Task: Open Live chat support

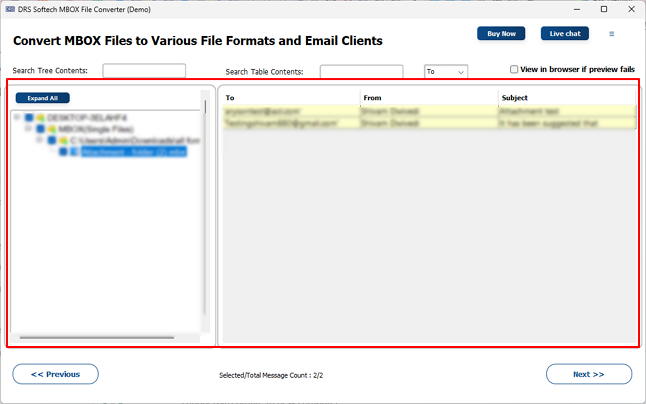Action: (564, 34)
